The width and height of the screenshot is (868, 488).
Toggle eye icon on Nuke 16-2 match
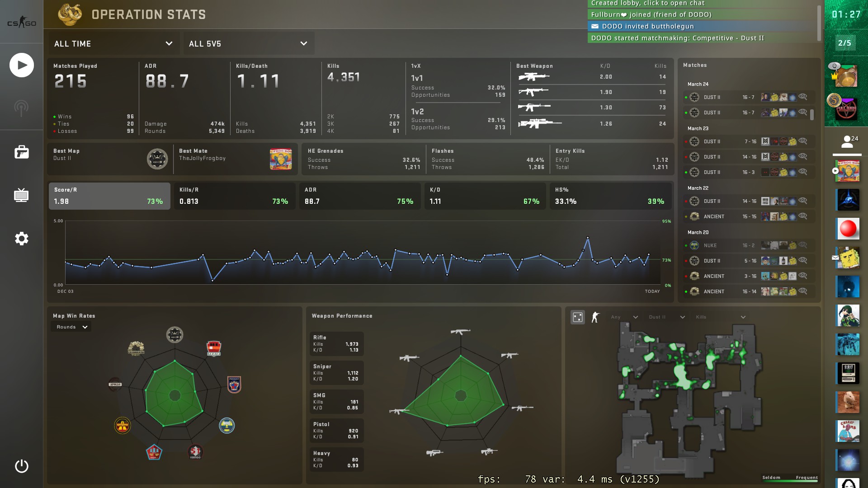[x=803, y=245]
